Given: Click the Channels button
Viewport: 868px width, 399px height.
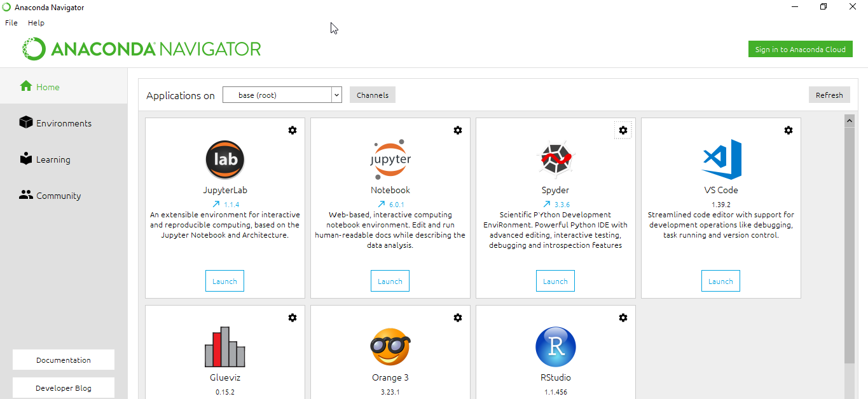Looking at the screenshot, I should [x=373, y=95].
